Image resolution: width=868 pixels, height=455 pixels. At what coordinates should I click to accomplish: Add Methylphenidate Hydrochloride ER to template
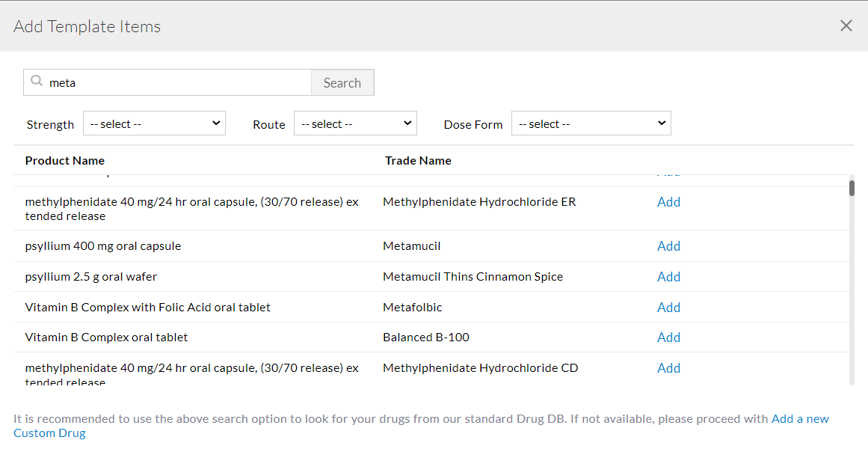(x=668, y=202)
